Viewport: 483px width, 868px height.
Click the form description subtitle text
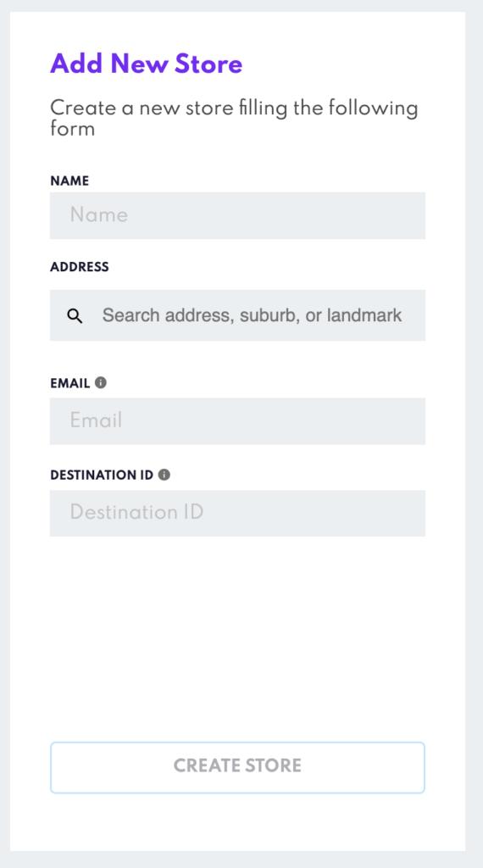[x=234, y=118]
